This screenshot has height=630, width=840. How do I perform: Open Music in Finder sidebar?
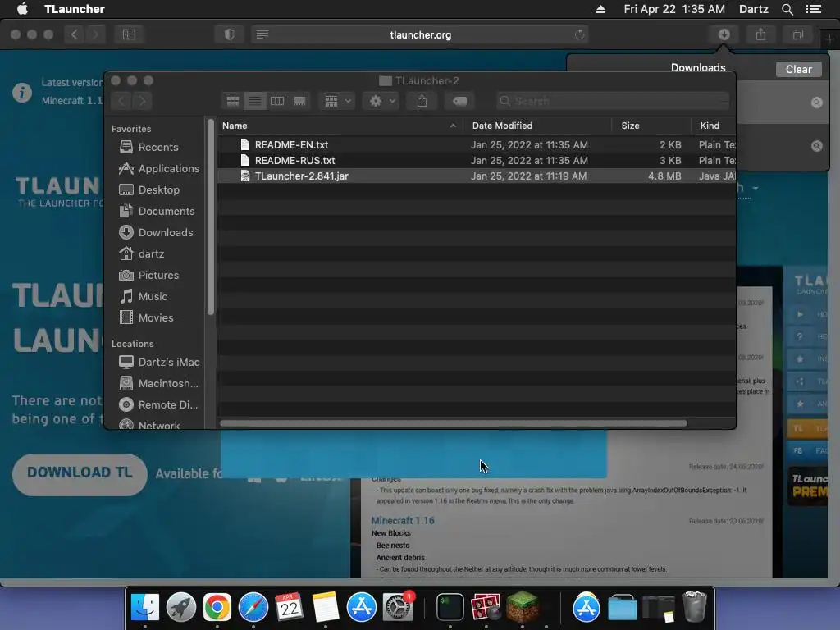click(x=144, y=296)
